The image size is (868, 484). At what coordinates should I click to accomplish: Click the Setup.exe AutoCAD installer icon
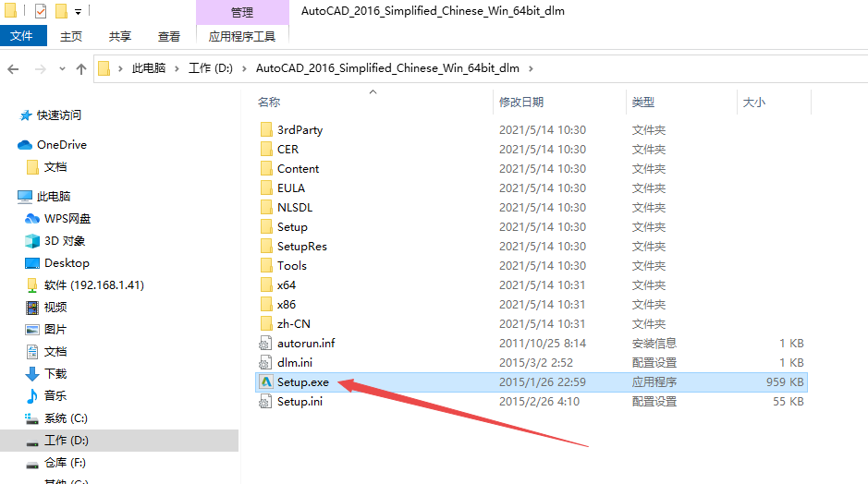(264, 382)
